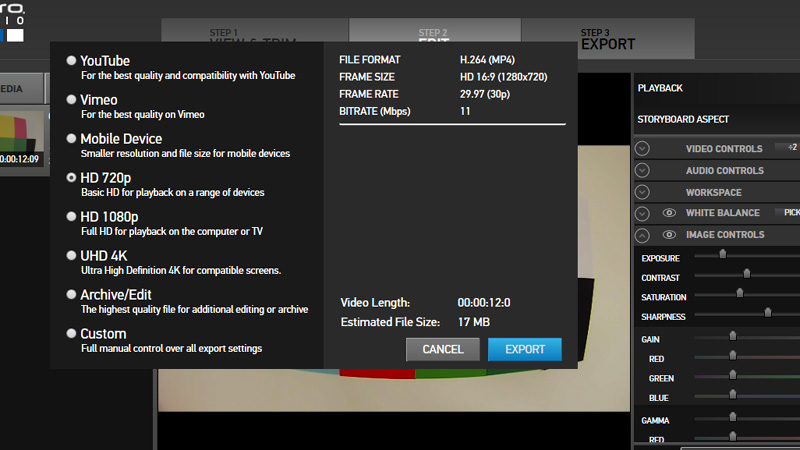Choose the Mobile Device preset
Image resolution: width=800 pixels, height=450 pixels.
[71, 139]
